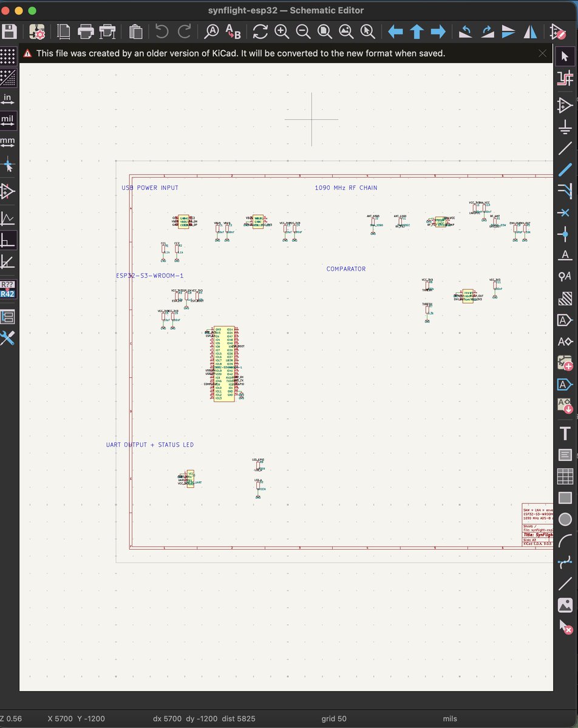
Task: Zoom to fit all objects
Action: [x=346, y=32]
